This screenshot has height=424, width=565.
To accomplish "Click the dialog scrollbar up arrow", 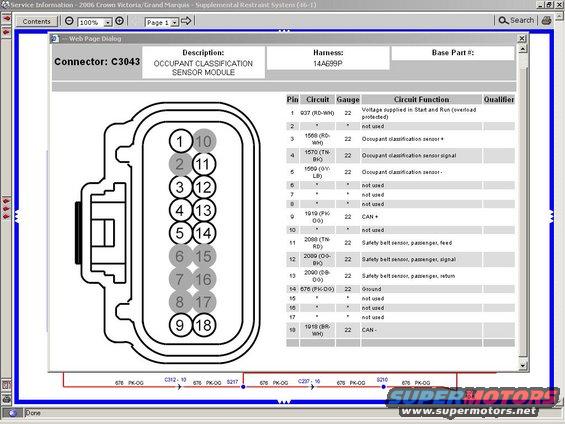I will point(522,49).
